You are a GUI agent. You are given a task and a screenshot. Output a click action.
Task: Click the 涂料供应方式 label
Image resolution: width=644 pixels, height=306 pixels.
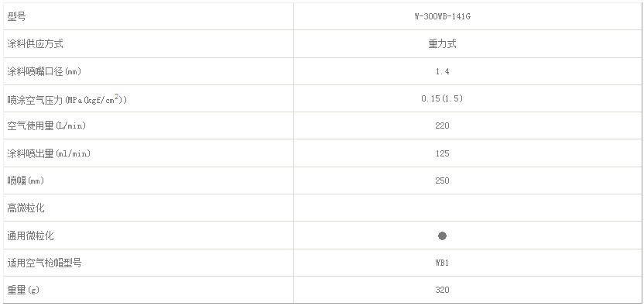[x=35, y=44]
